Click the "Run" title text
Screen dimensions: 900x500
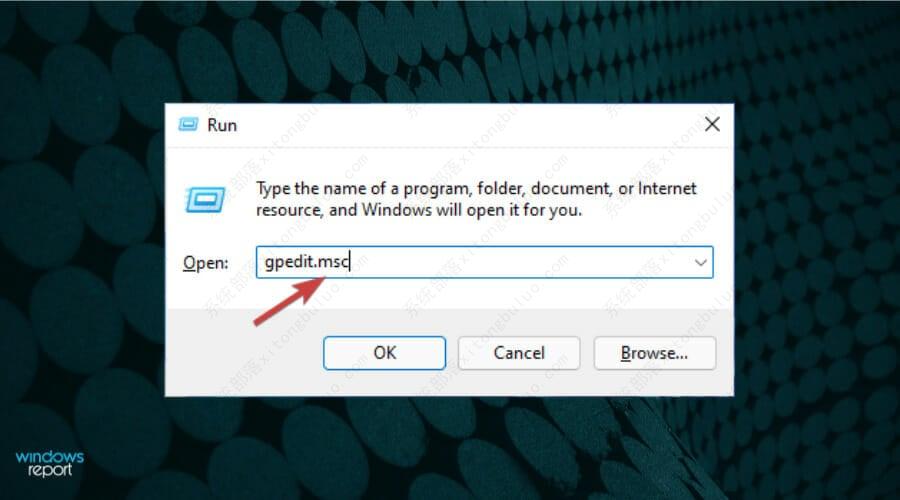click(x=222, y=125)
